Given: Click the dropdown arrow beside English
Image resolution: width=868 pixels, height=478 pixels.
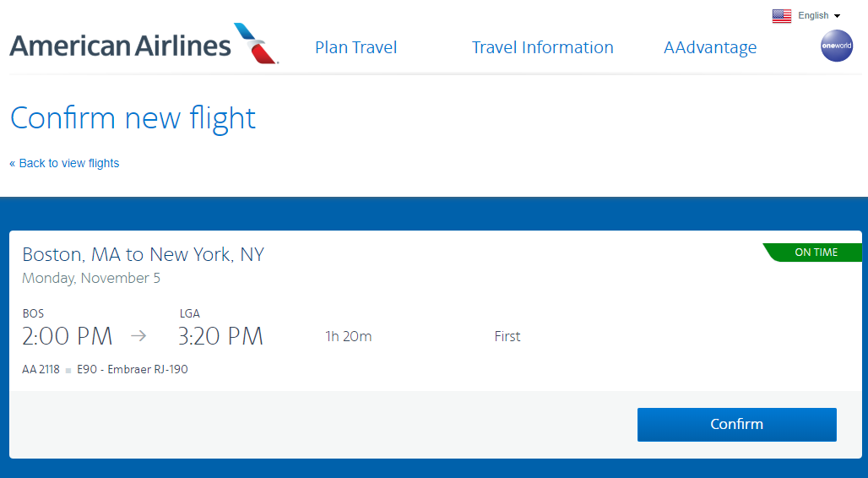Looking at the screenshot, I should click(x=837, y=16).
